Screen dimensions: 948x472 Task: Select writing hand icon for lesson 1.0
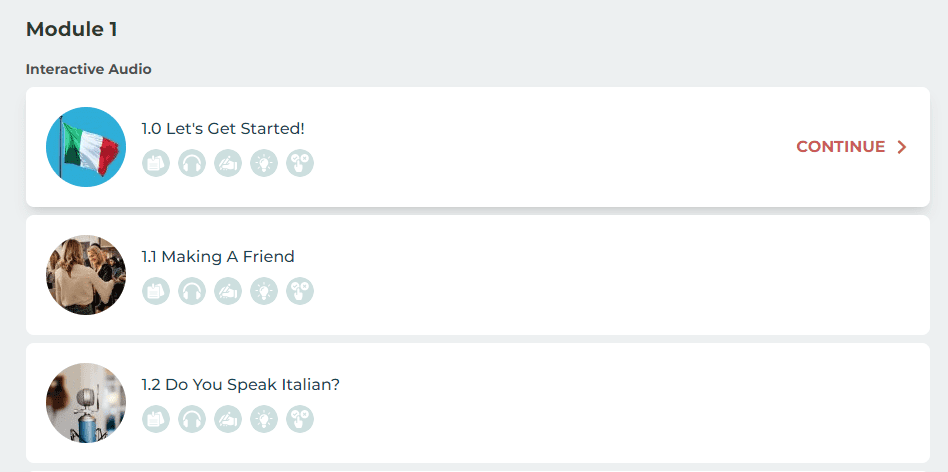[228, 163]
